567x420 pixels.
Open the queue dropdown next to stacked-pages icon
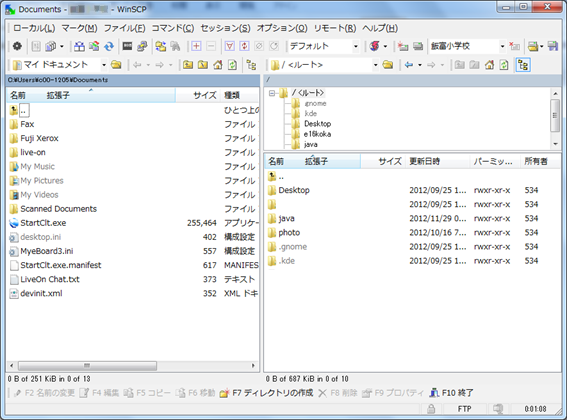(x=62, y=46)
